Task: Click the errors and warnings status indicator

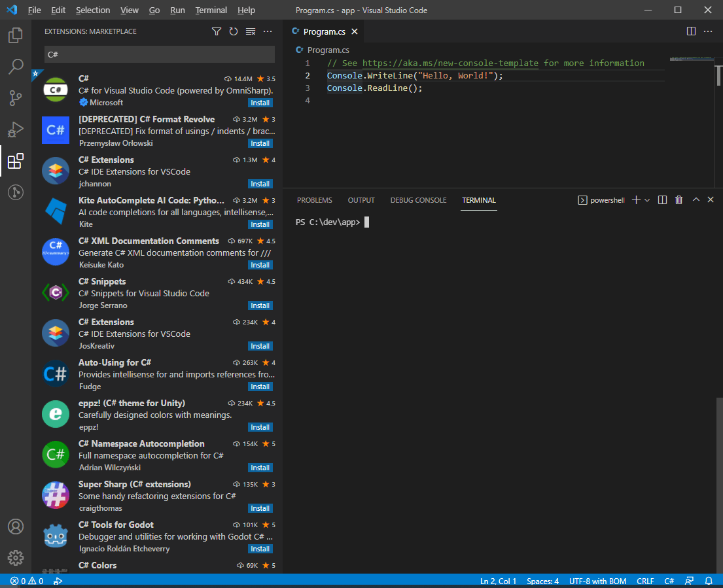Action: coord(27,581)
